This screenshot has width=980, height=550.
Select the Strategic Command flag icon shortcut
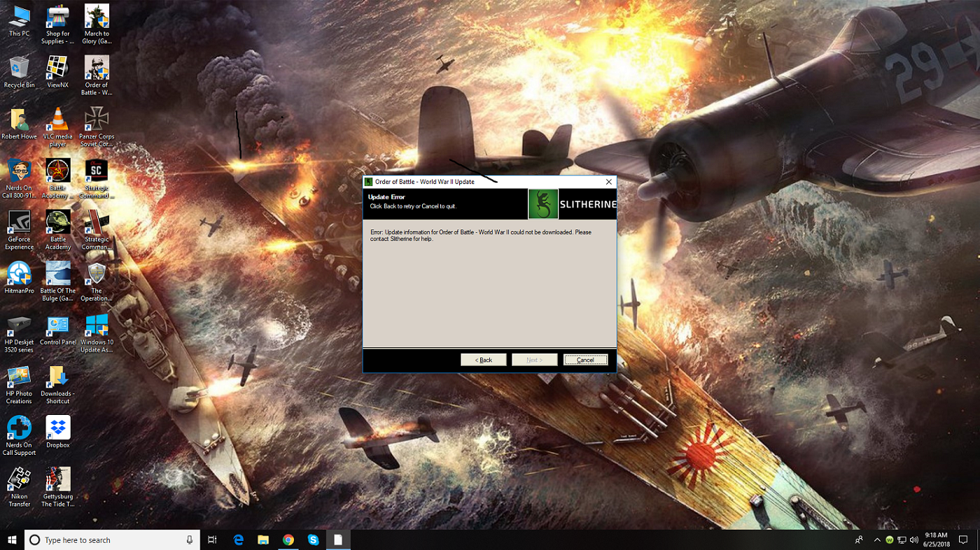click(x=96, y=230)
